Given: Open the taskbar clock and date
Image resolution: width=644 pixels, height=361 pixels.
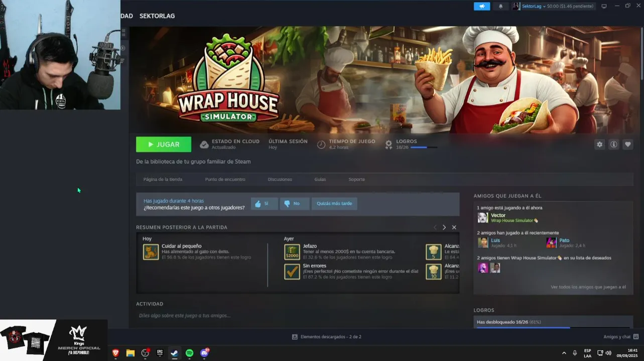Looking at the screenshot, I should [x=627, y=353].
